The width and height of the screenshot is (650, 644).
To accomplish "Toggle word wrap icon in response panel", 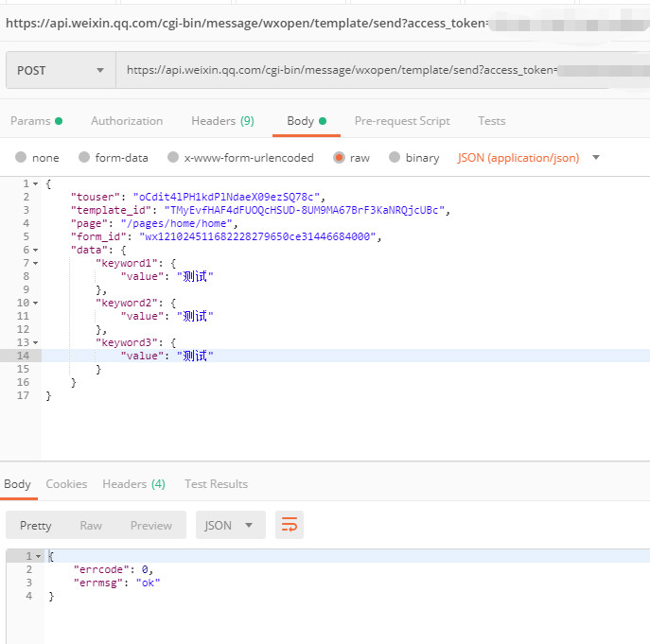I will 290,525.
